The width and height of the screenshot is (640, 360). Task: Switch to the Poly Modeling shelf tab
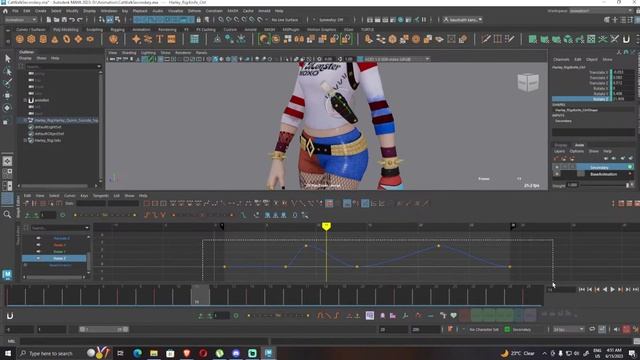66,30
